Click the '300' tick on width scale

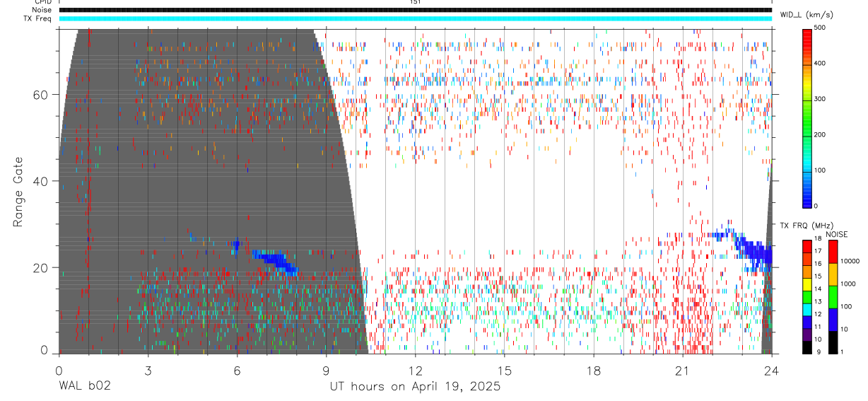tap(820, 99)
